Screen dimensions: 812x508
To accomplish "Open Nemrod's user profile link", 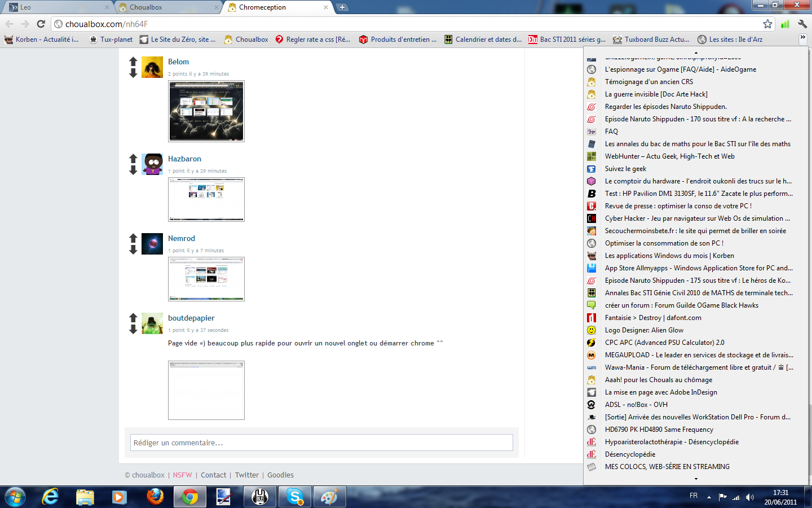I will (x=181, y=238).
